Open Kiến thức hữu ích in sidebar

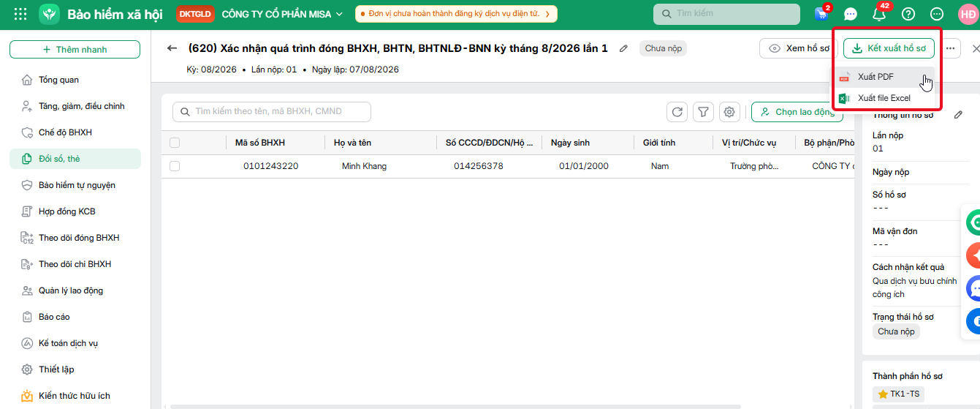(x=75, y=396)
